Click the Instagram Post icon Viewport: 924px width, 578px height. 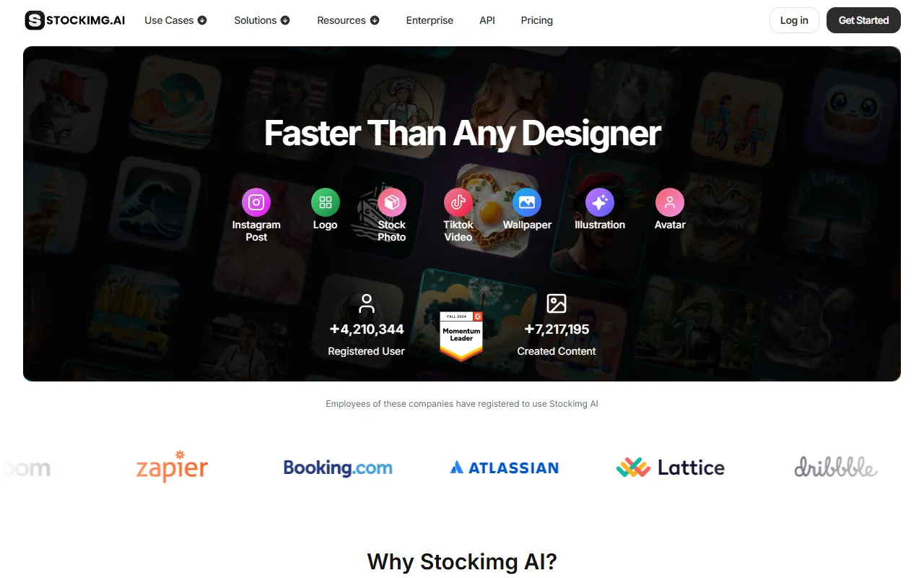(x=256, y=202)
